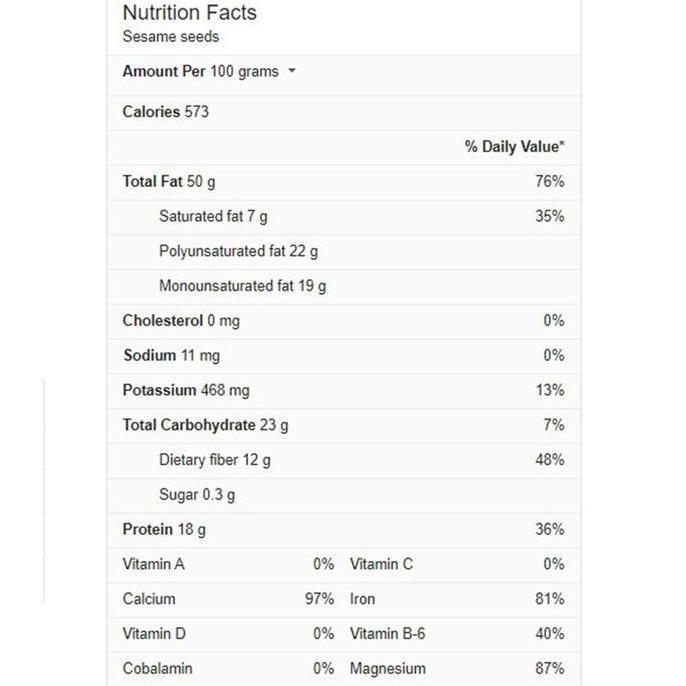Open the Amount Per 100 grams dropdown
The image size is (686, 686).
click(x=201, y=72)
